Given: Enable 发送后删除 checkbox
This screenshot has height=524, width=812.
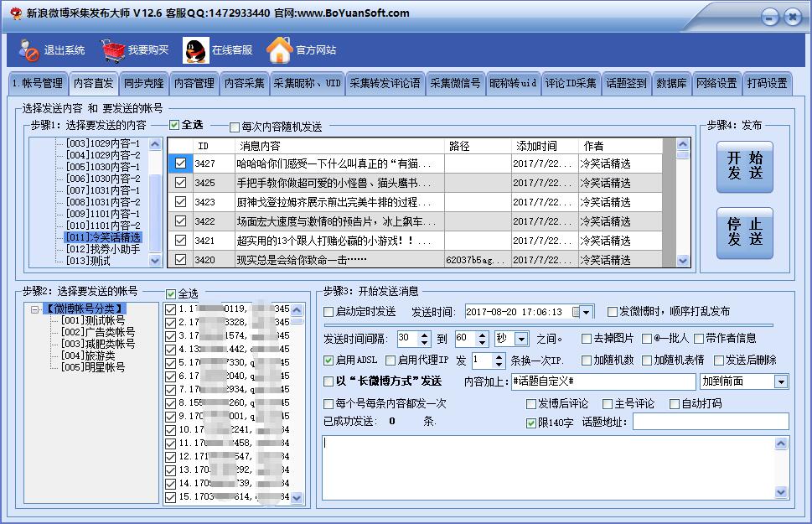Looking at the screenshot, I should (x=719, y=361).
